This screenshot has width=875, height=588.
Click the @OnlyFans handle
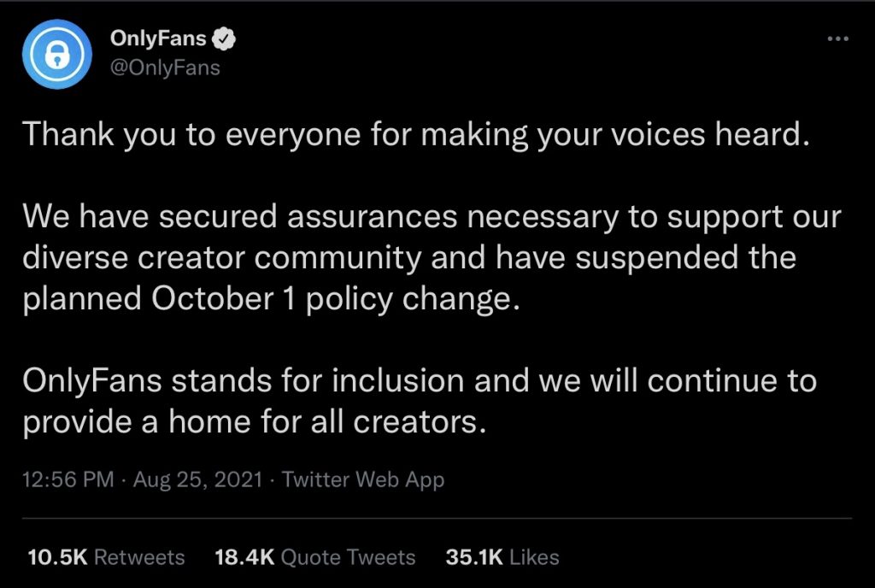162,68
